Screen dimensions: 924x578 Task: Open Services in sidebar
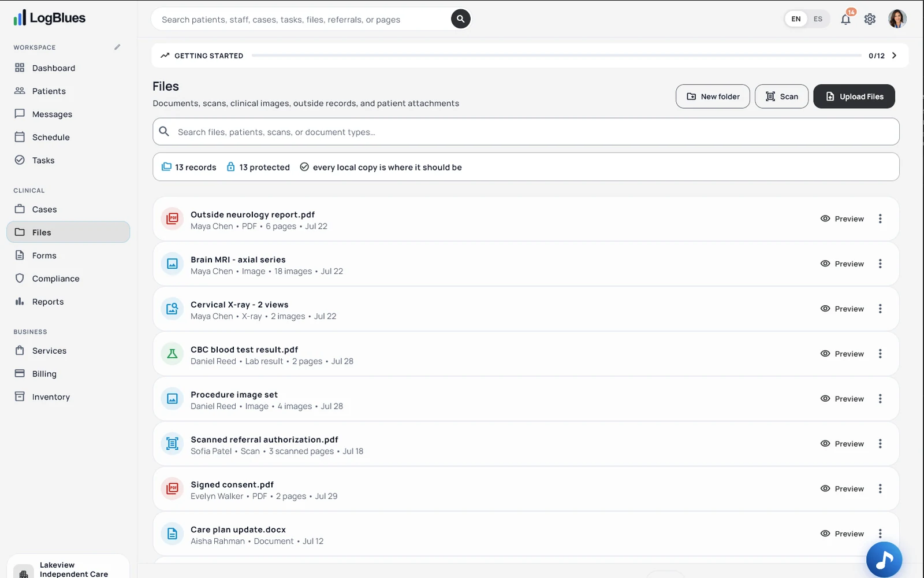(68, 351)
